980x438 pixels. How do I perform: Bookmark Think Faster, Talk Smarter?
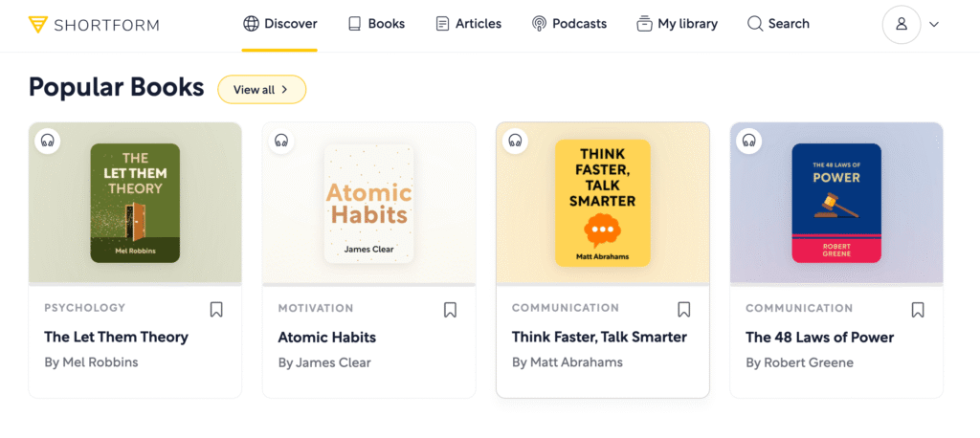pyautogui.click(x=683, y=309)
